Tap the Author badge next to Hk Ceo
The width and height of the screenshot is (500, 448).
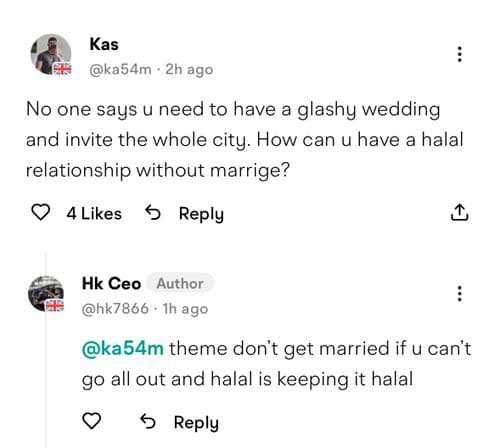[x=180, y=284]
